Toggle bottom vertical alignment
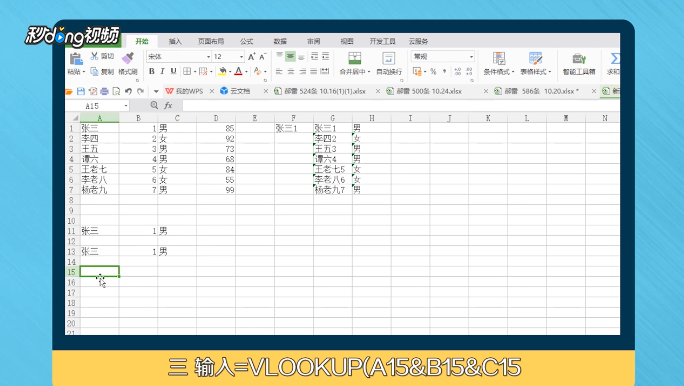The image size is (684, 386). tap(301, 56)
